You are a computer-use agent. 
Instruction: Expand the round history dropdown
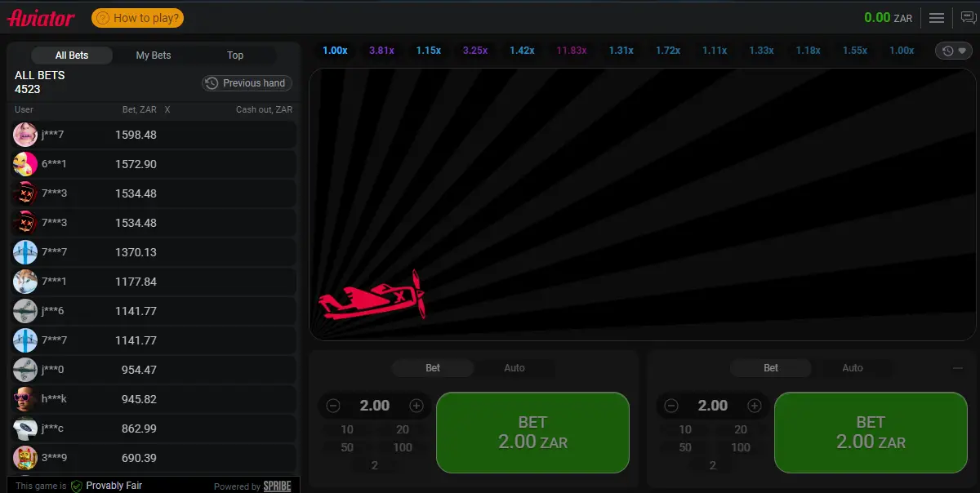pyautogui.click(x=954, y=51)
